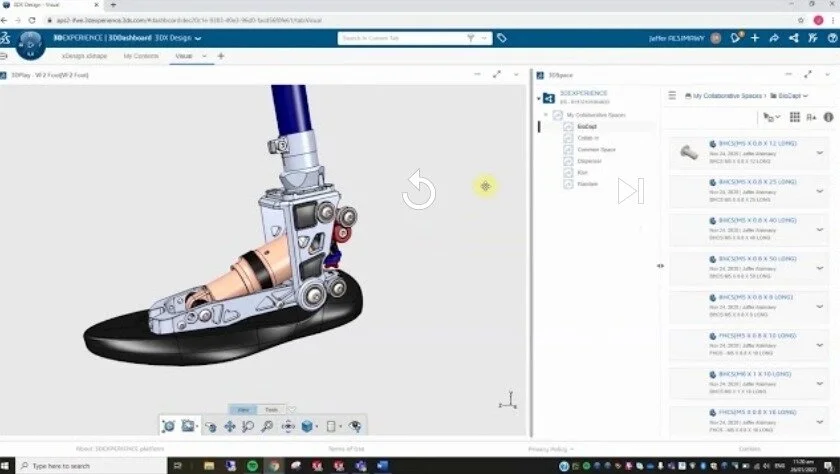Open the search filter funnel icon
The width and height of the screenshot is (840, 474).
coord(470,38)
